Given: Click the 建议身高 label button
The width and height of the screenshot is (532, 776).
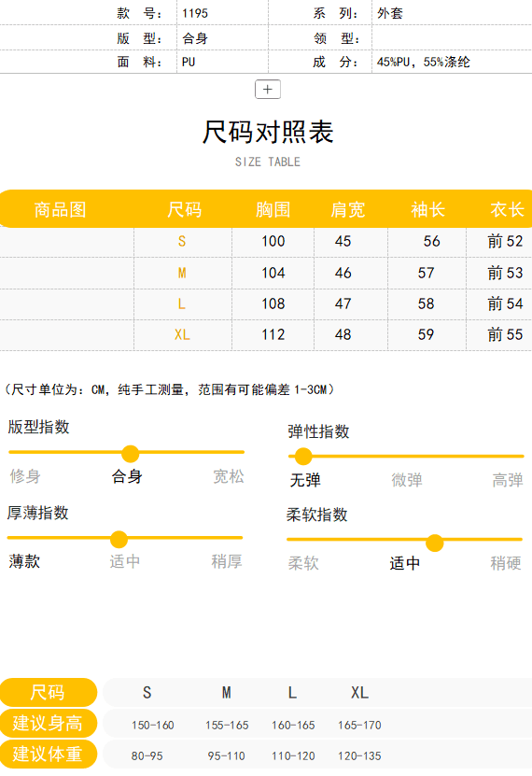Looking at the screenshot, I should pos(48,724).
